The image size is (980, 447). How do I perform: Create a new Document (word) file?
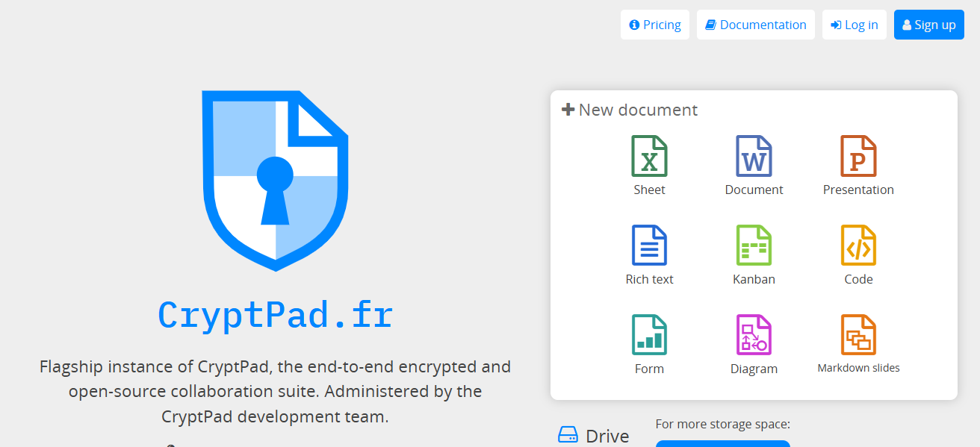click(x=754, y=166)
